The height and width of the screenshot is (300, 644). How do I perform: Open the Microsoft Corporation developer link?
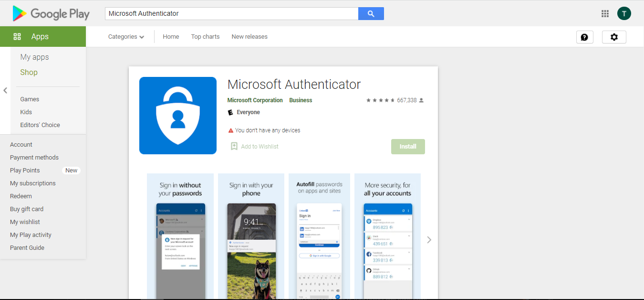[255, 100]
